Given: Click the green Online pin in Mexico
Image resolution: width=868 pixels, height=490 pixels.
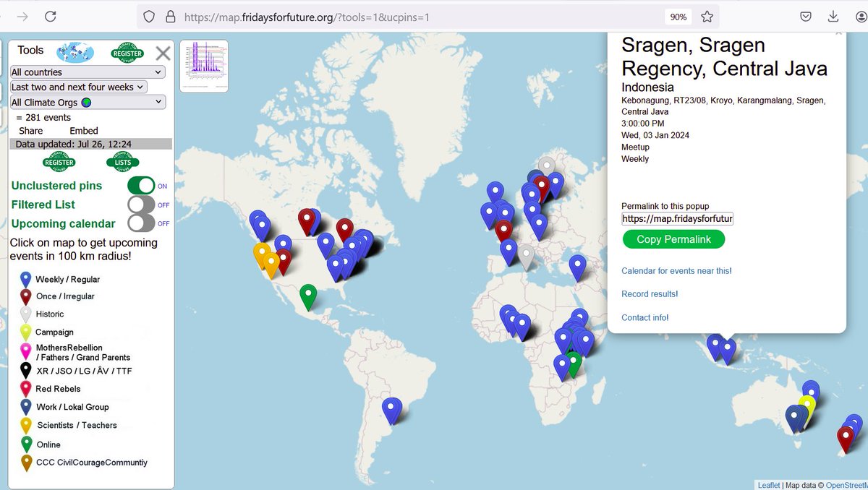Looking at the screenshot, I should point(308,298).
